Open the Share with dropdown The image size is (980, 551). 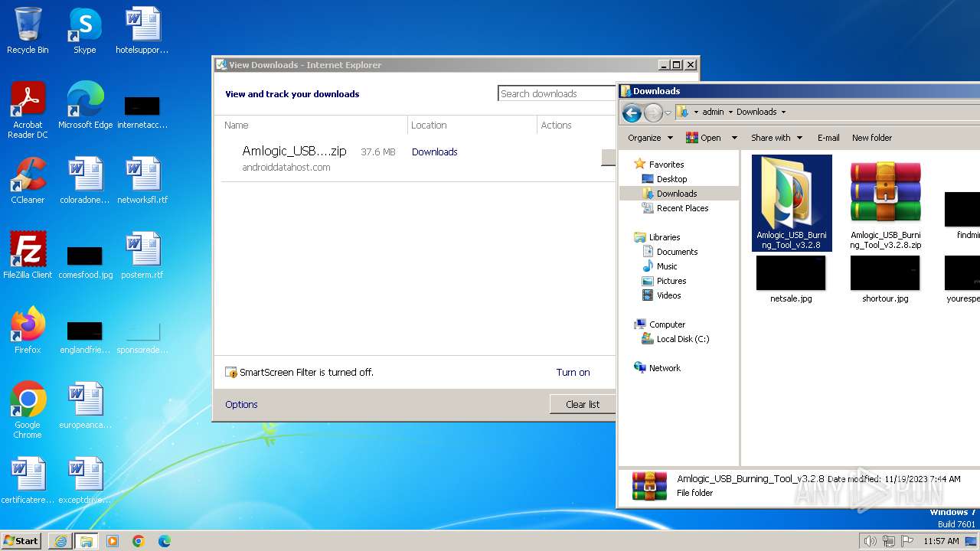click(x=776, y=138)
